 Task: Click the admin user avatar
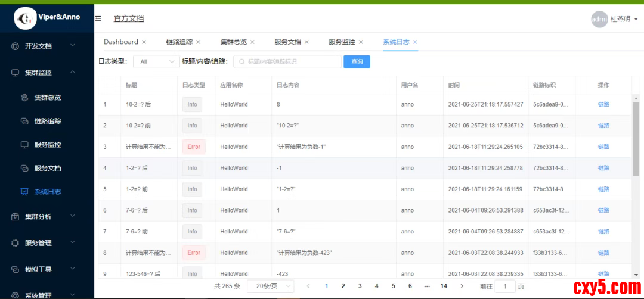pyautogui.click(x=599, y=19)
